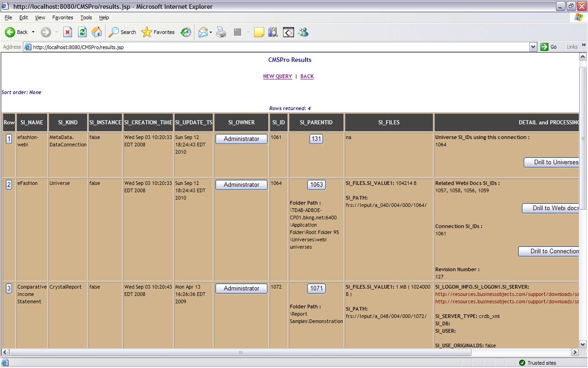Click the greyed Edit toolbar icon
The width and height of the screenshot is (588, 368).
pyautogui.click(x=238, y=32)
